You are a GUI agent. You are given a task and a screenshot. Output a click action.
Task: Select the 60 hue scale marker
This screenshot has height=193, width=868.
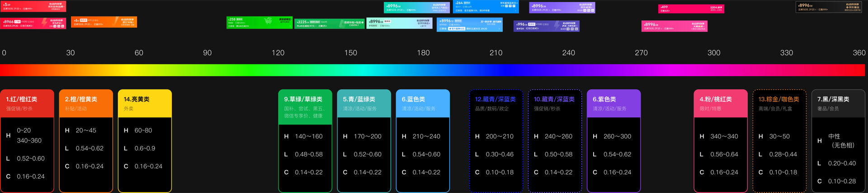point(139,53)
